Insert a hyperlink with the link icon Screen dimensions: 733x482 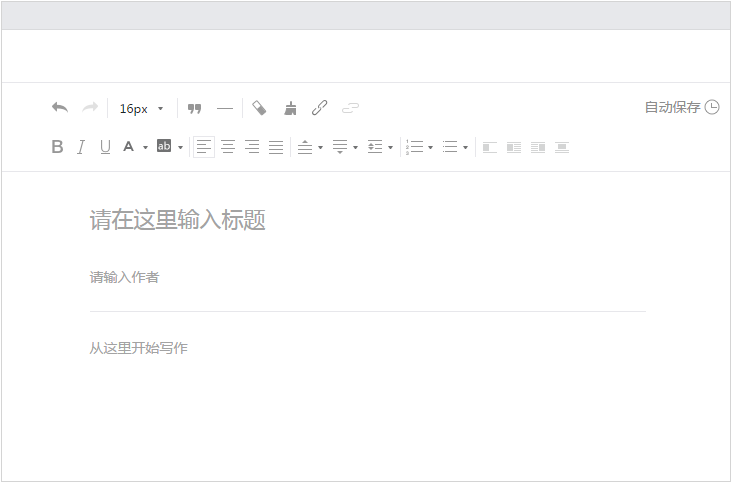[320, 108]
